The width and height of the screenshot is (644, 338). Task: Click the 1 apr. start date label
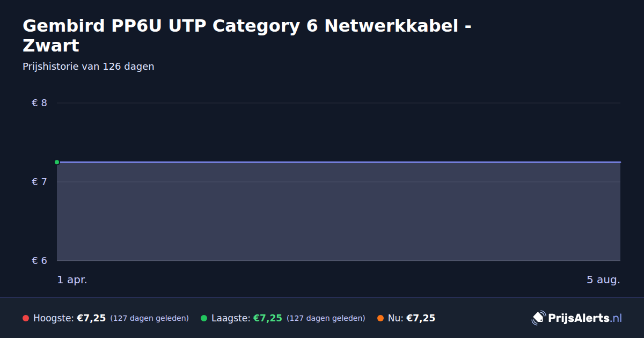[72, 280]
